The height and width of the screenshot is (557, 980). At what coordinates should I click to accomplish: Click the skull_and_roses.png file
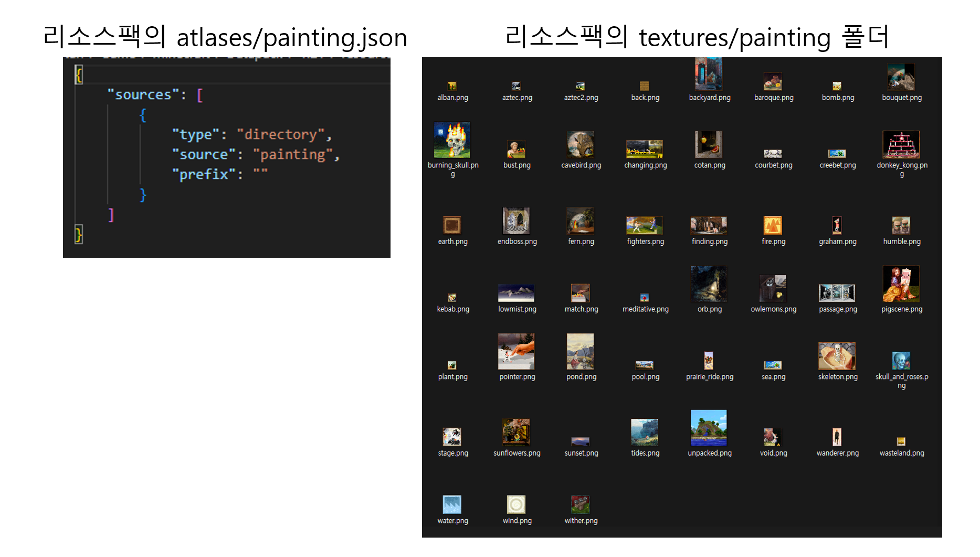tap(901, 361)
